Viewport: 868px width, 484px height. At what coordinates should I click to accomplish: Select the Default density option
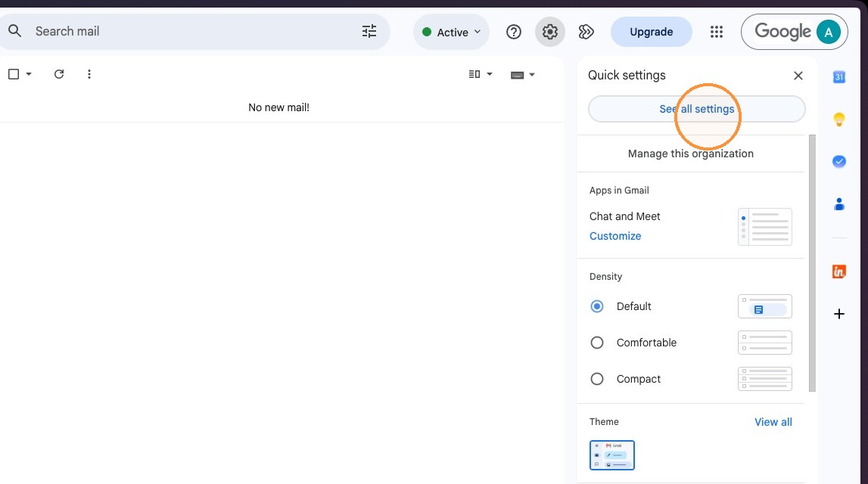(597, 306)
